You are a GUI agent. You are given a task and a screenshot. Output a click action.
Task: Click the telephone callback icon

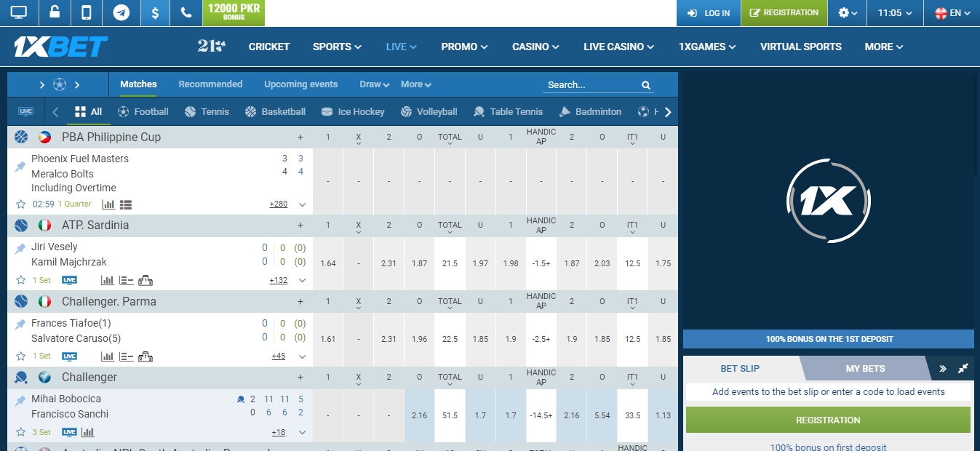coord(186,12)
